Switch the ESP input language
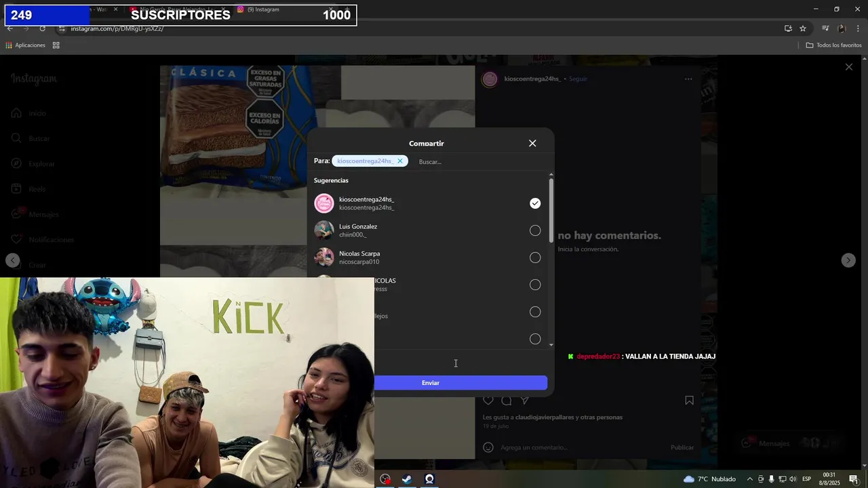The image size is (868, 488). tap(807, 479)
